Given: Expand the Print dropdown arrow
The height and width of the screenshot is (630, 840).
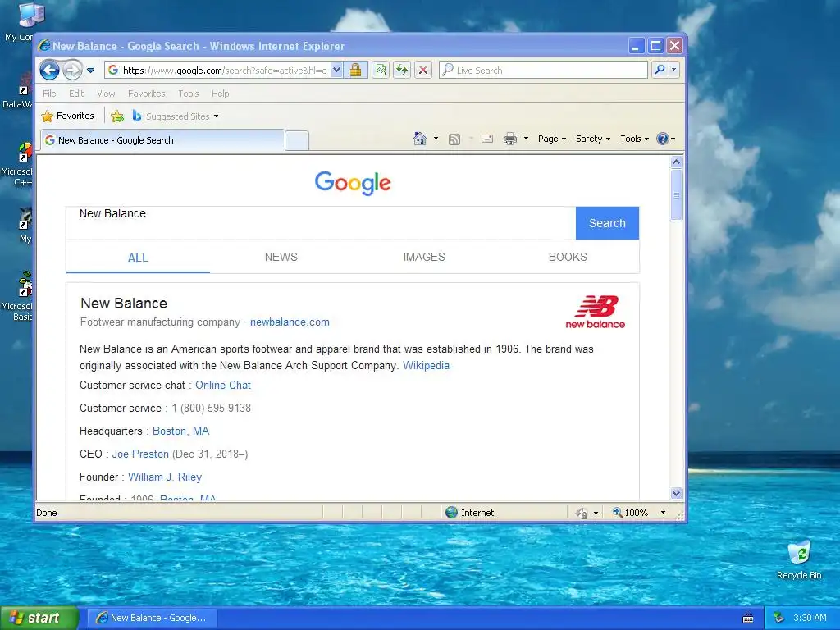Looking at the screenshot, I should pos(526,139).
